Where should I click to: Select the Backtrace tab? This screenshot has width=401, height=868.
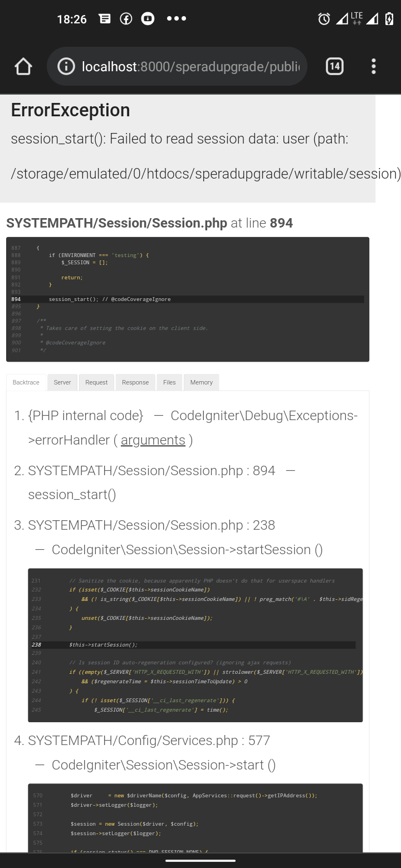coord(26,382)
